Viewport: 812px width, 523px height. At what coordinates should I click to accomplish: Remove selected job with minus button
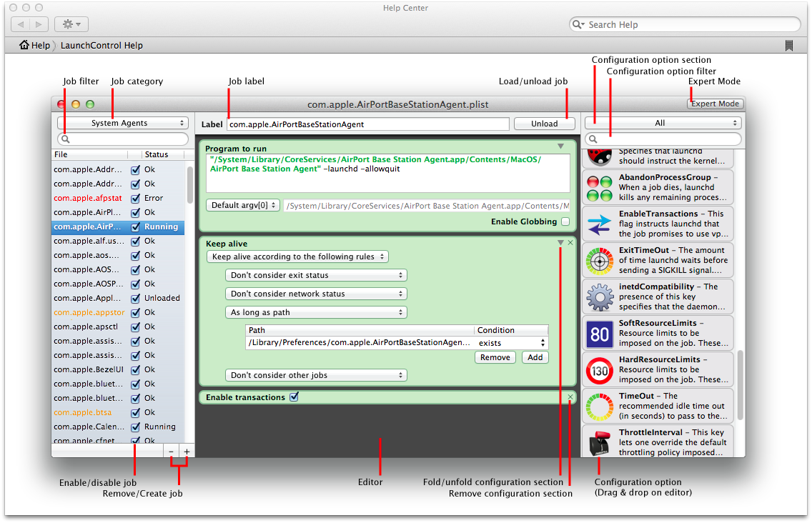coord(171,452)
